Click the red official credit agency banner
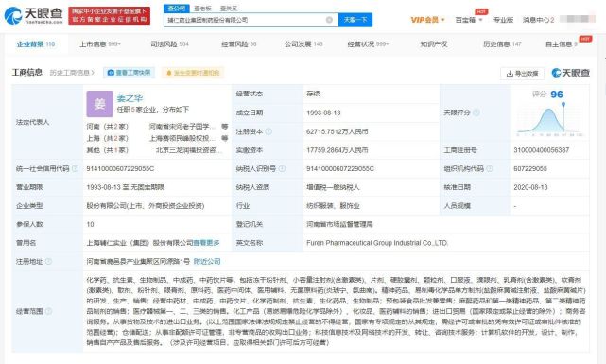The image size is (606, 364). coord(110,15)
